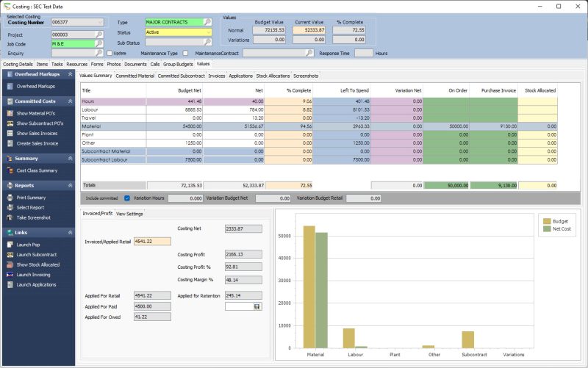Click the Create Sales Invoice icon

coord(9,143)
